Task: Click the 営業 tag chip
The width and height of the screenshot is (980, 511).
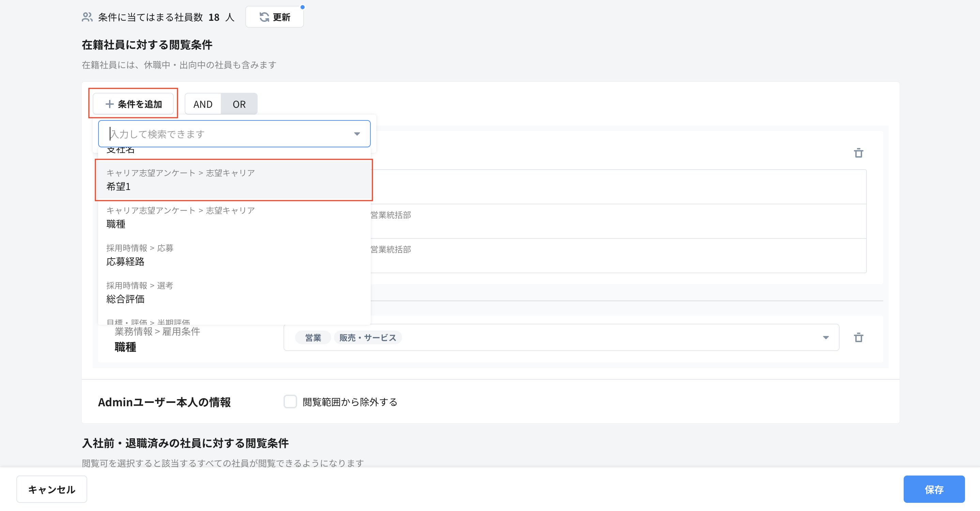Action: (313, 338)
